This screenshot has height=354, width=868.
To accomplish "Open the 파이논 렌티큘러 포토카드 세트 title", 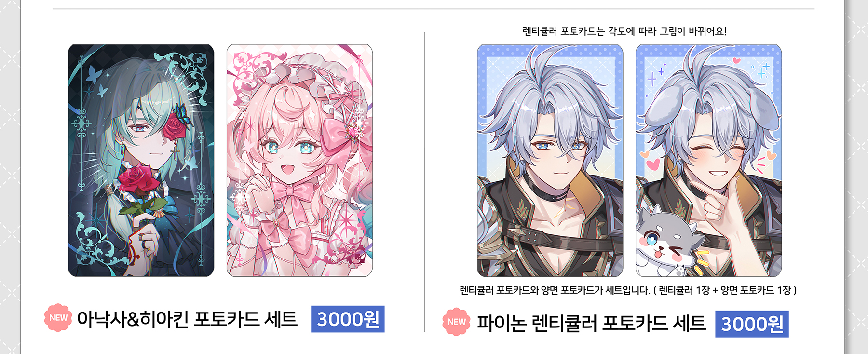I will (591, 323).
